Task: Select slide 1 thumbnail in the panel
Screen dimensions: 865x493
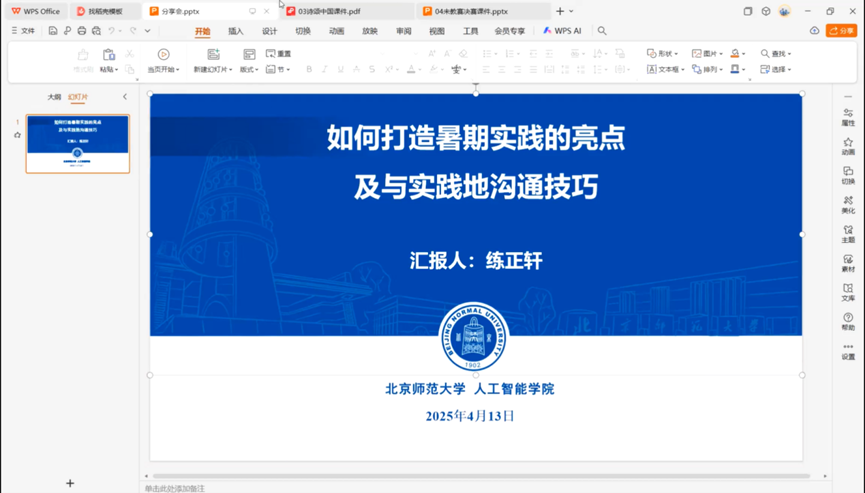Action: pos(77,143)
